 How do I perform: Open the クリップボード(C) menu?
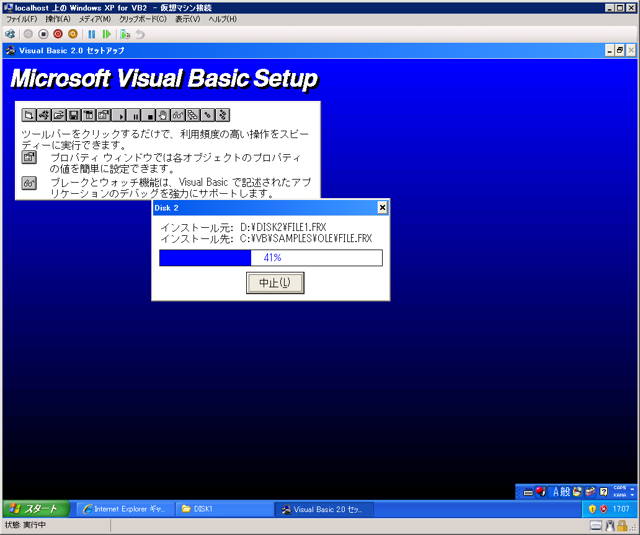pyautogui.click(x=143, y=19)
